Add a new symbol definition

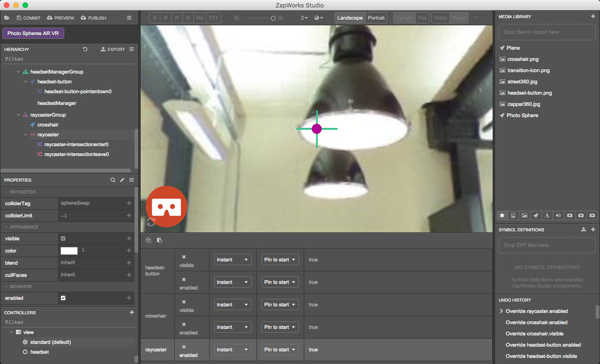tap(593, 230)
